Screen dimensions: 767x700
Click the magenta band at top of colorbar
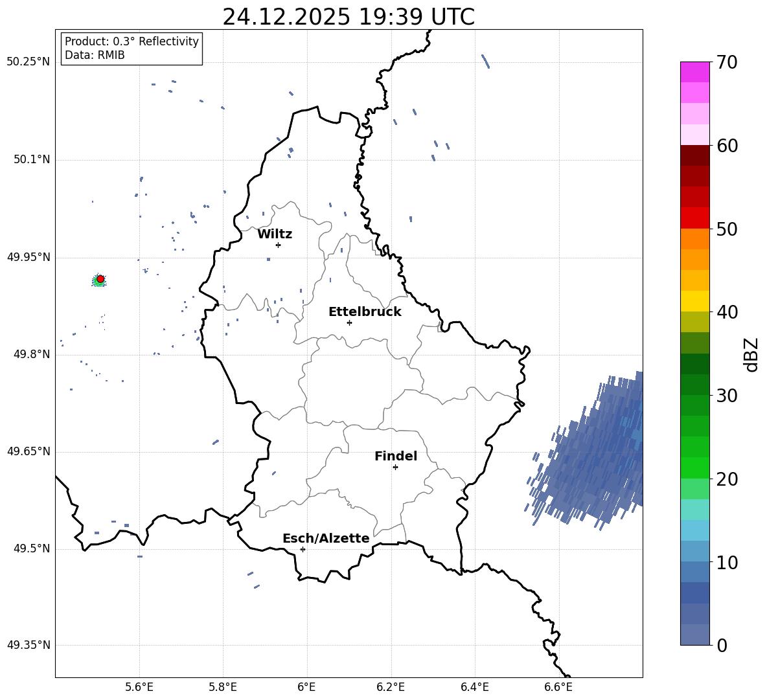pyautogui.click(x=694, y=73)
